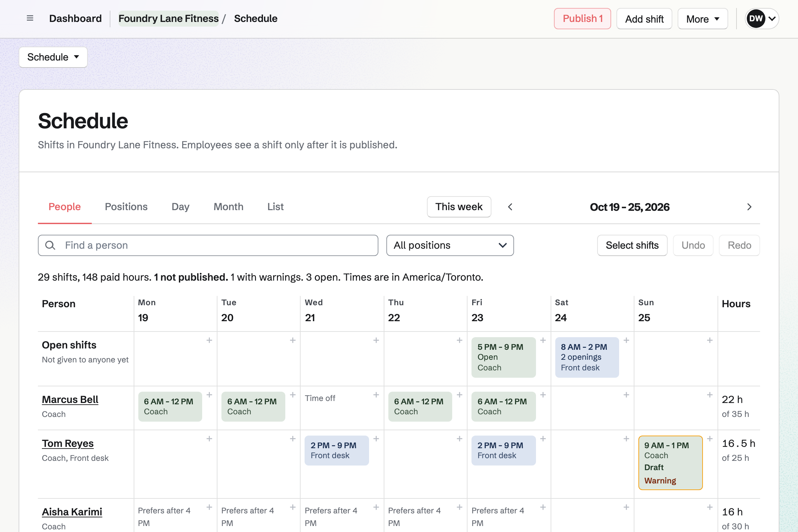The image size is (798, 532).
Task: Add shift for Marcus Bell on Wed 21
Action: click(x=376, y=395)
